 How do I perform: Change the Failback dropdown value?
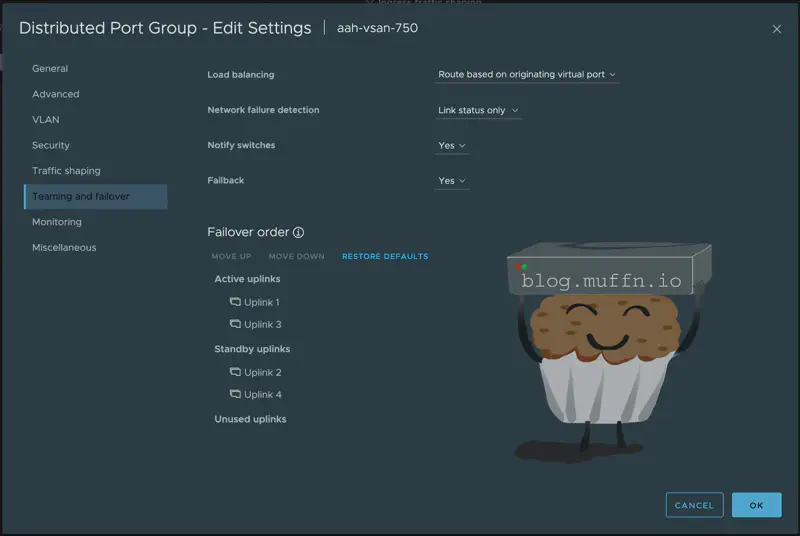tap(452, 181)
